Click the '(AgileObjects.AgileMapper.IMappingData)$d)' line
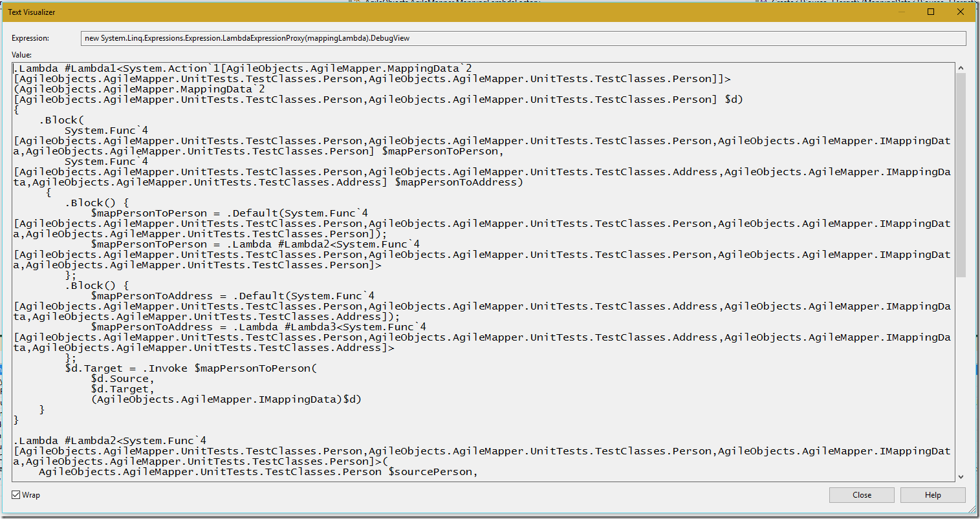This screenshot has width=980, height=519. [x=226, y=399]
